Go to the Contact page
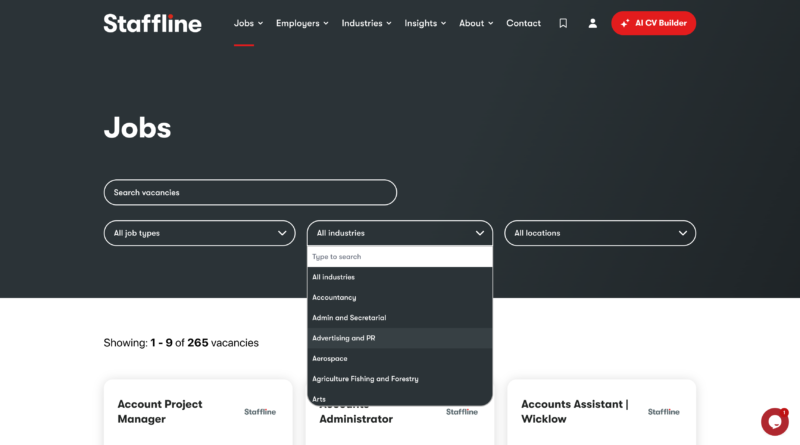This screenshot has height=445, width=800. [523, 23]
